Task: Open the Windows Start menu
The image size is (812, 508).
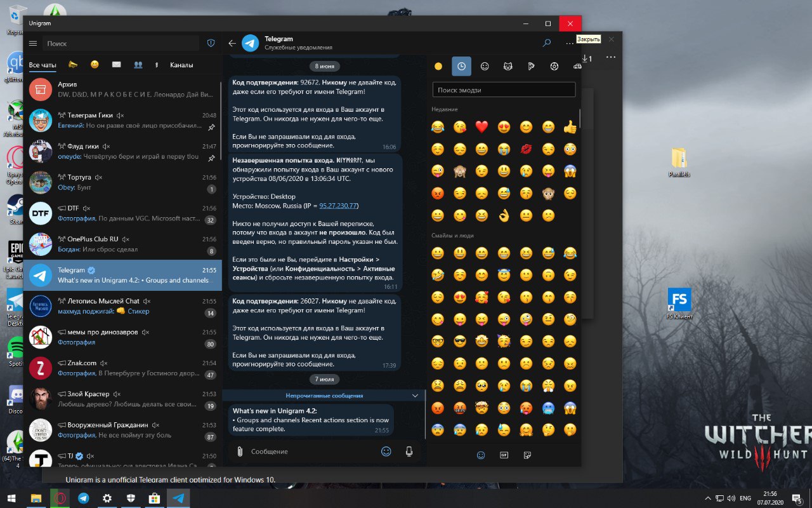Action: pos(12,498)
